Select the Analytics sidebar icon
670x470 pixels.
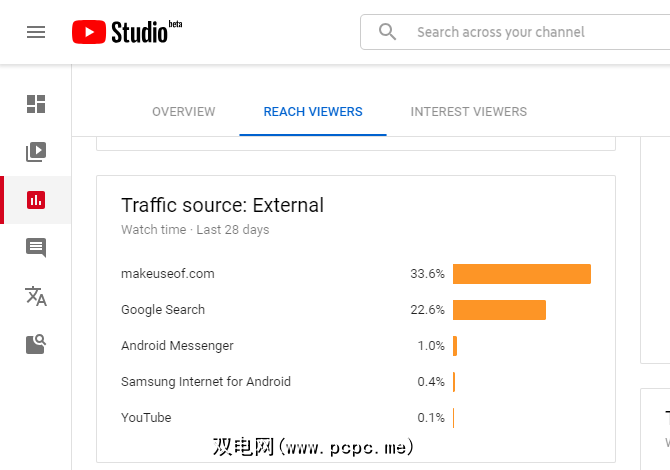(x=36, y=200)
